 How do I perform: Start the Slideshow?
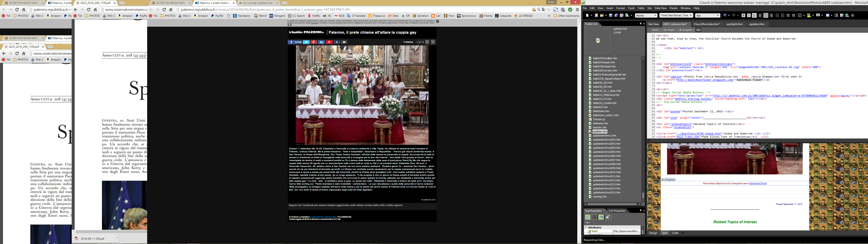pos(408,42)
